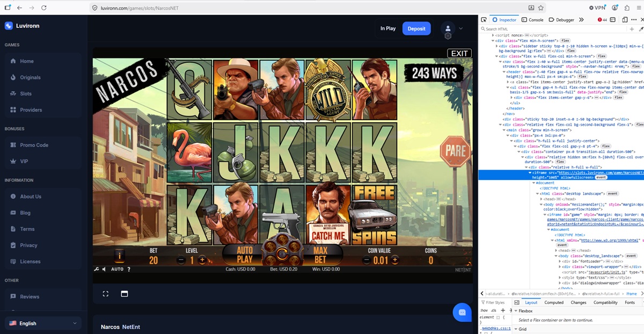Viewport: 644px width, 334px height.
Task: Go to Slots in the sidebar
Action: [43, 93]
